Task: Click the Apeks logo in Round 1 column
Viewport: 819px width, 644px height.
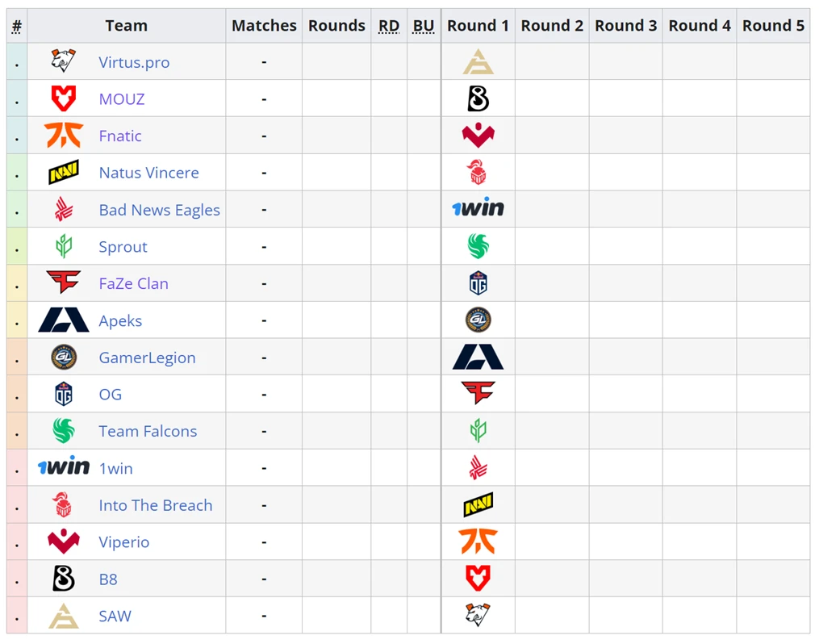Action: 478,357
